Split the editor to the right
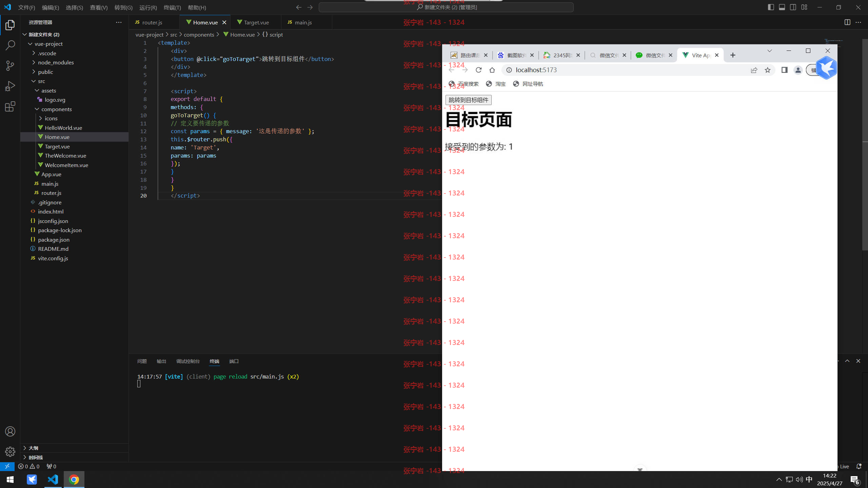This screenshot has height=488, width=868. 847,22
